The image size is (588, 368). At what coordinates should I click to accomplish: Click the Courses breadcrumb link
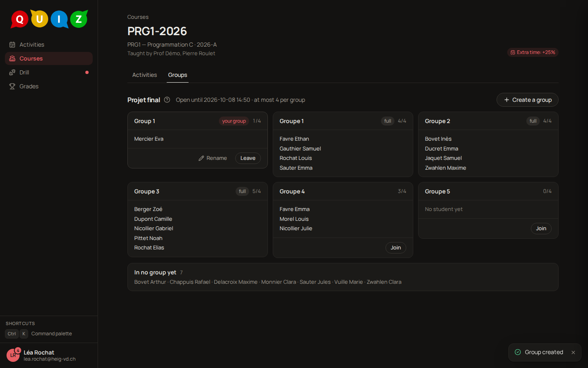point(138,17)
